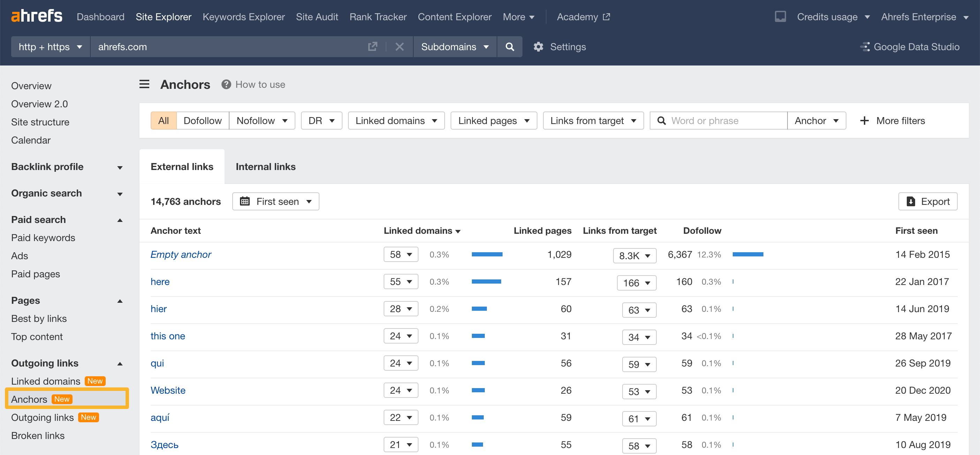
Task: Open the Linked domains filter dropdown
Action: [396, 121]
